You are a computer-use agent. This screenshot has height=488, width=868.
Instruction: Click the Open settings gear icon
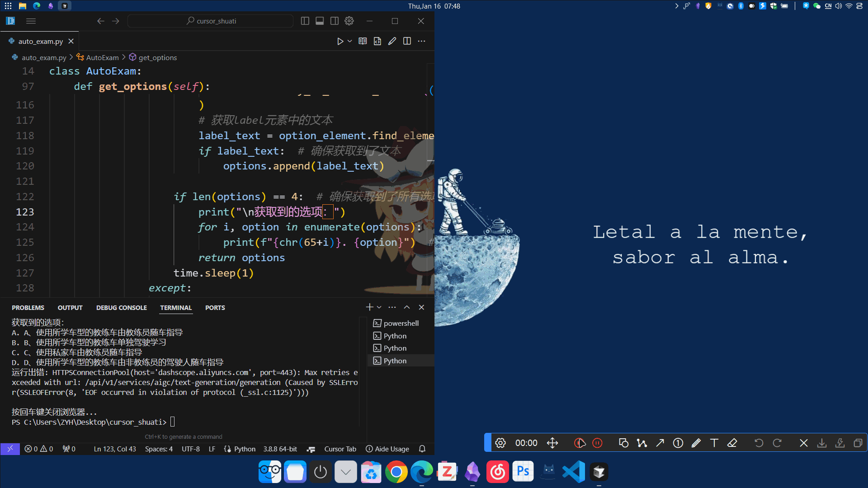[x=349, y=21]
